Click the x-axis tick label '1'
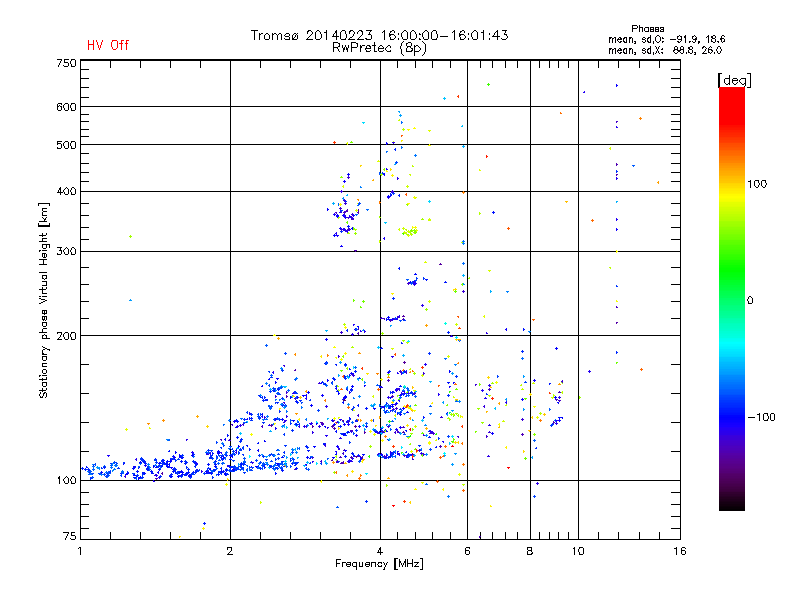800x600 pixels. click(80, 551)
